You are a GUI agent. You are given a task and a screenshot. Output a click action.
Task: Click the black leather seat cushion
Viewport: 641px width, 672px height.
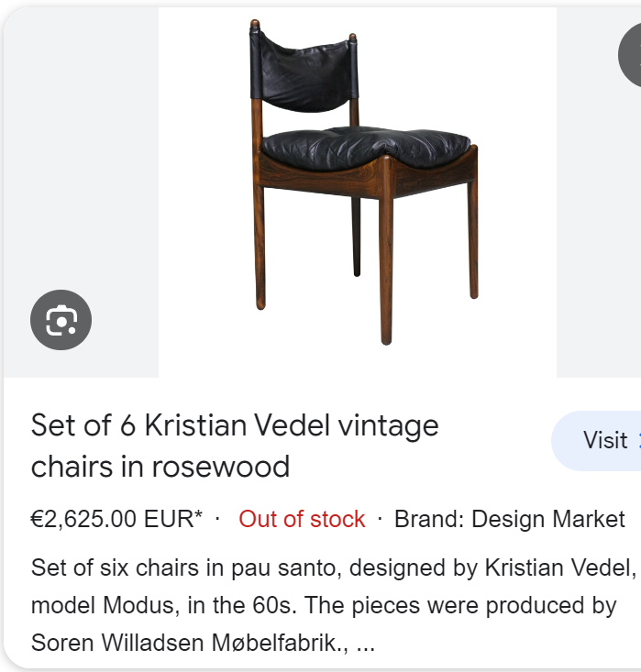(365, 147)
